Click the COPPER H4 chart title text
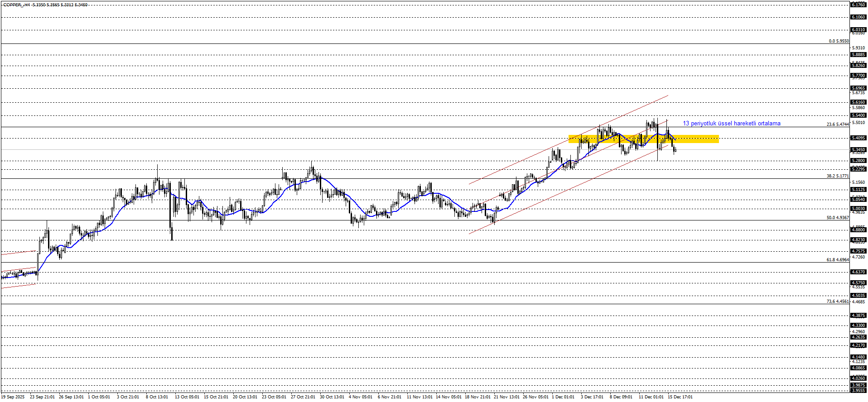Viewport: 868px width, 402px height. coord(45,5)
